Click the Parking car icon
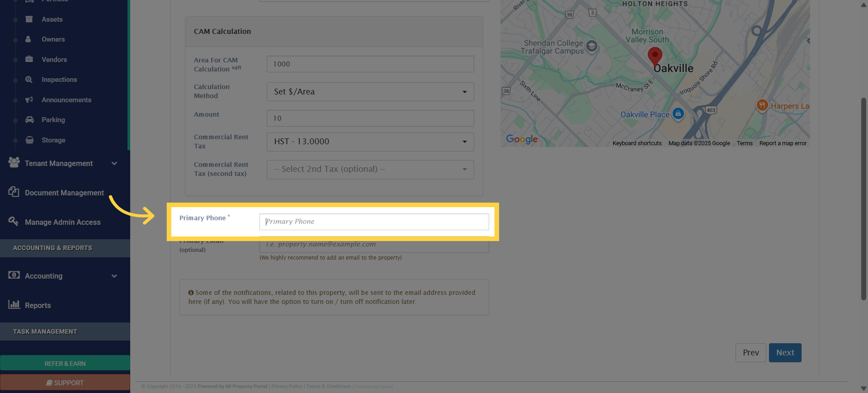The height and width of the screenshot is (393, 868). pyautogui.click(x=29, y=120)
